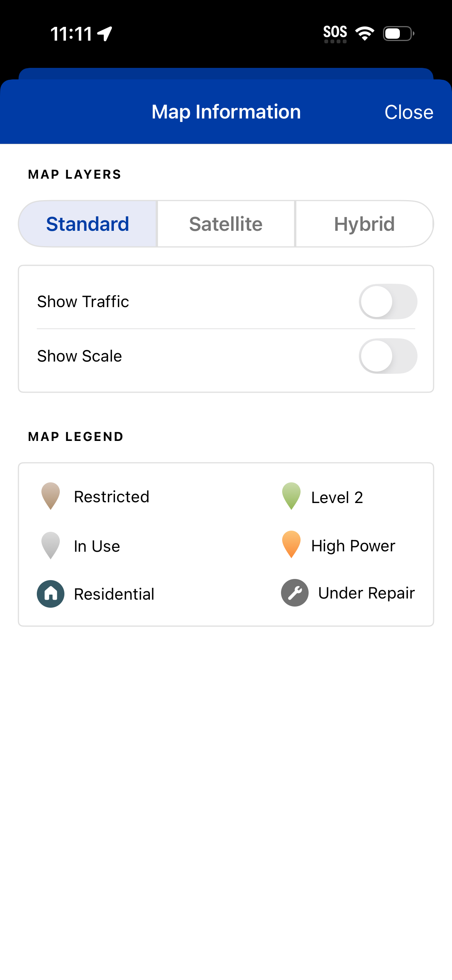452x980 pixels.
Task: Tap the Residential house icon
Action: tap(51, 594)
